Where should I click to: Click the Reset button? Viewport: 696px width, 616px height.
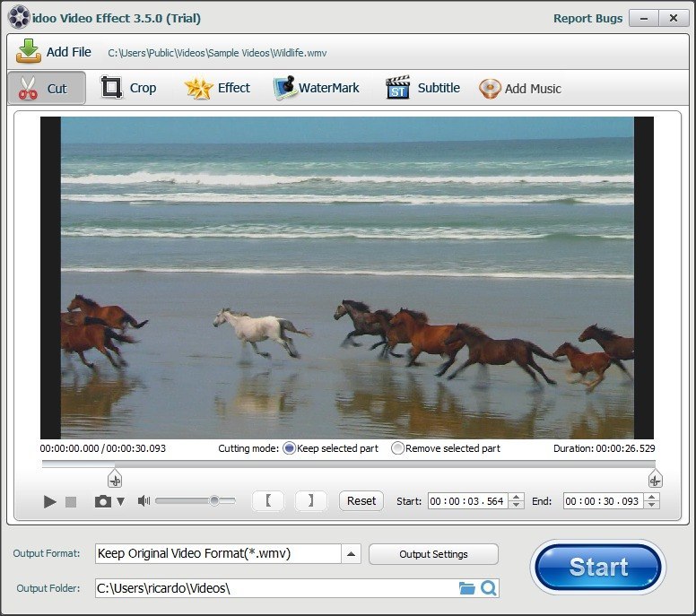pos(361,501)
